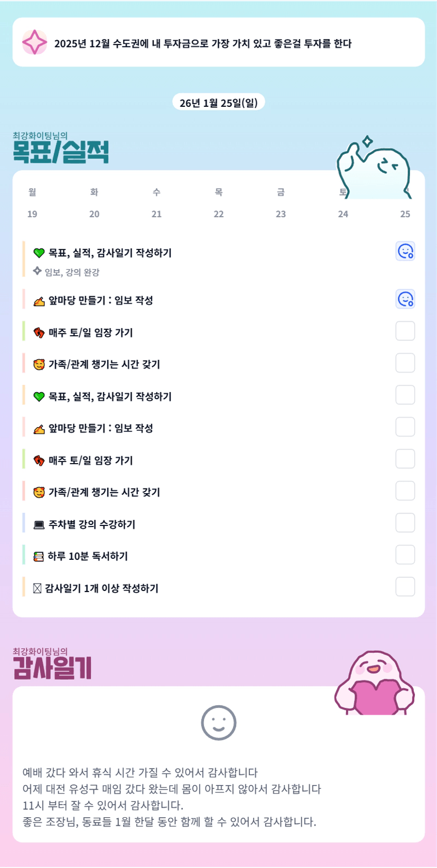
Task: Click the pink heart-holding mascot
Action: (x=374, y=684)
